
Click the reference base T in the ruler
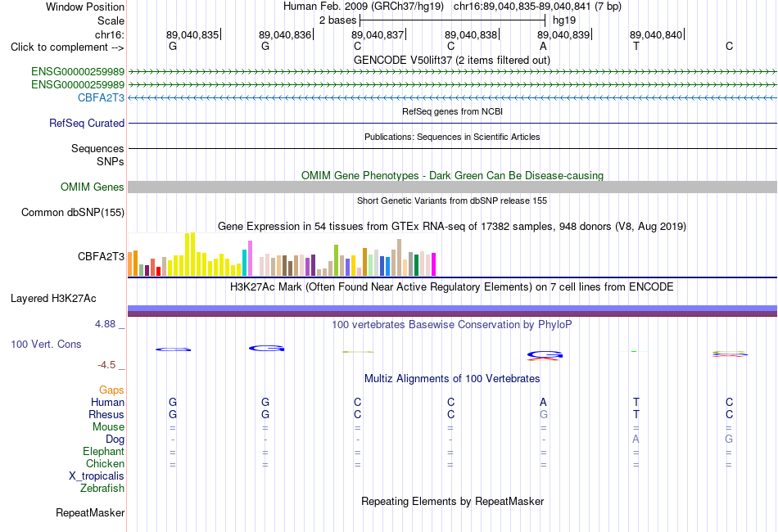(x=636, y=46)
